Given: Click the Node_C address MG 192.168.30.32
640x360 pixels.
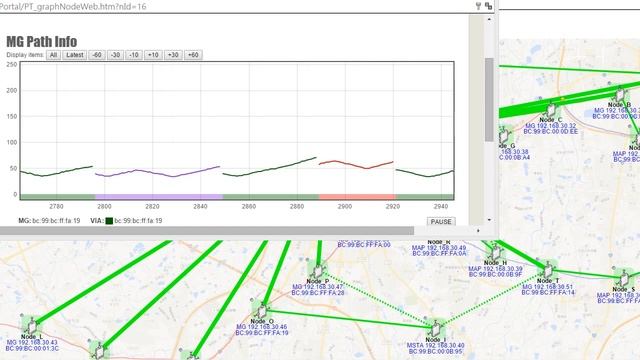Looking at the screenshot, I should 551,126.
